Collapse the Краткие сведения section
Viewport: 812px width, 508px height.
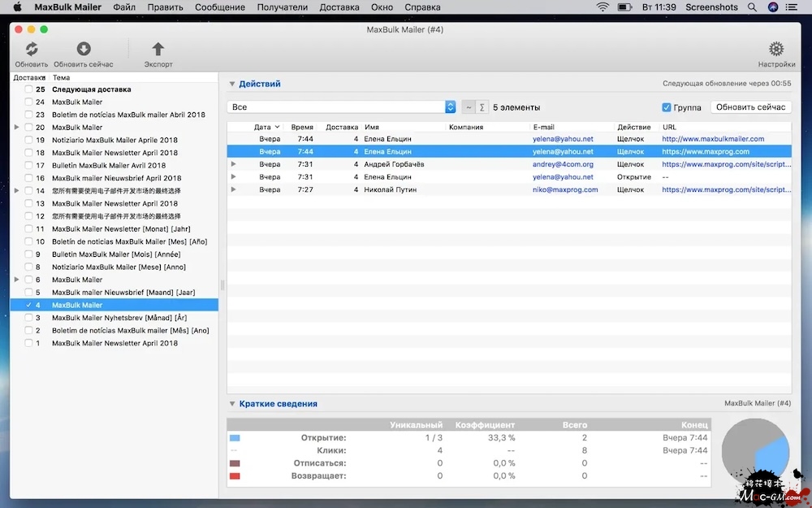tap(232, 404)
